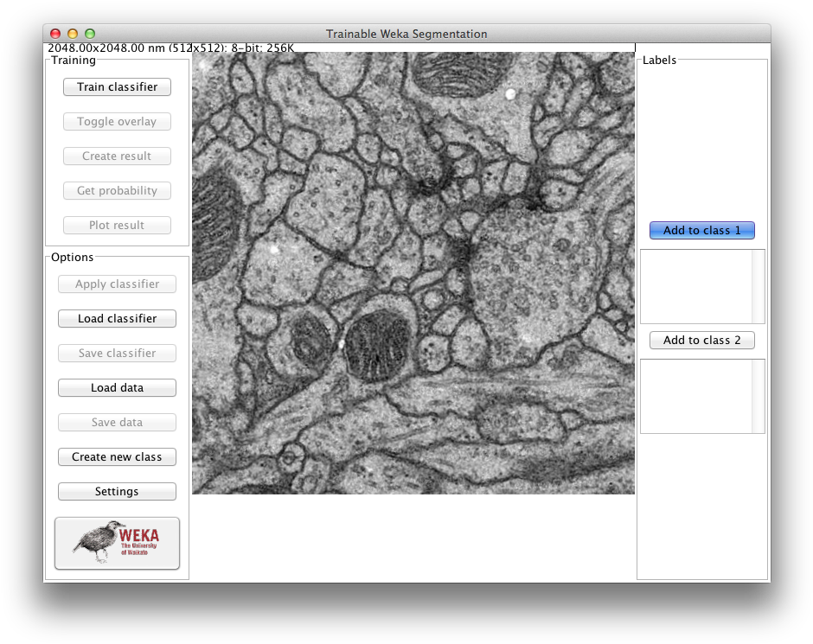Click the Save classifier button
Image resolution: width=813 pixels, height=644 pixels.
coord(117,354)
